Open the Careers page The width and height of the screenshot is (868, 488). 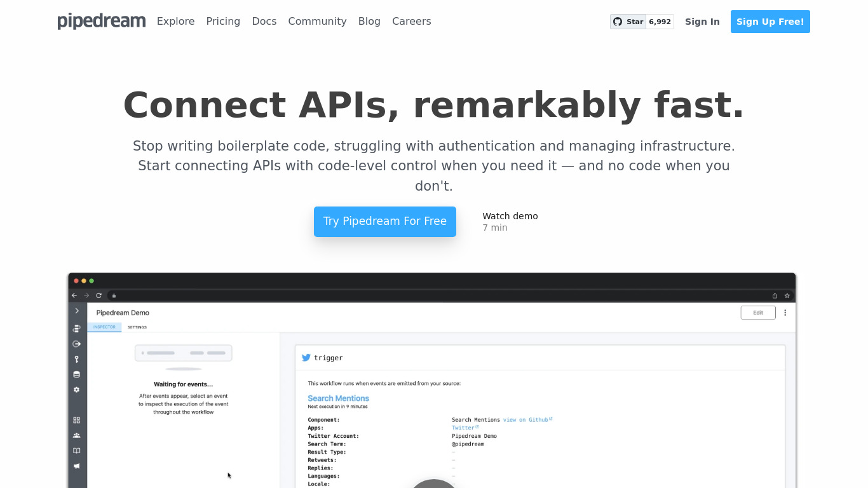click(412, 21)
